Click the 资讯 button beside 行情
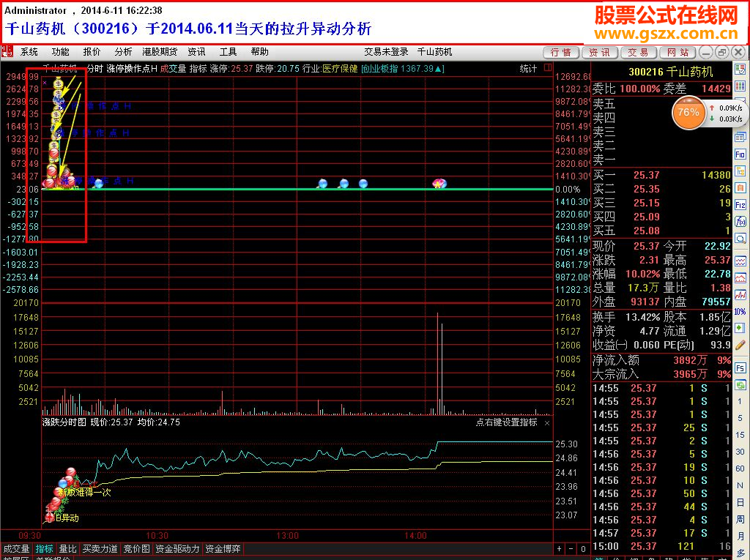Screen dimensions: 750x560 point(600,52)
